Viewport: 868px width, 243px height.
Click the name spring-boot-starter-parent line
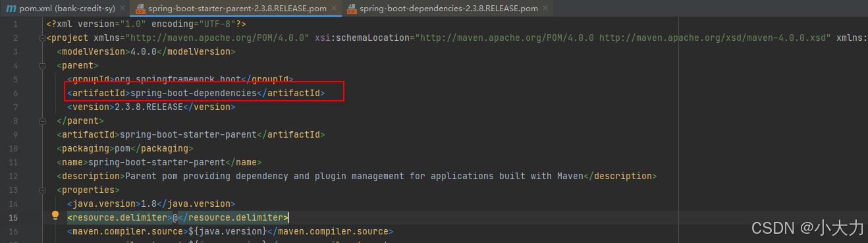pos(159,162)
